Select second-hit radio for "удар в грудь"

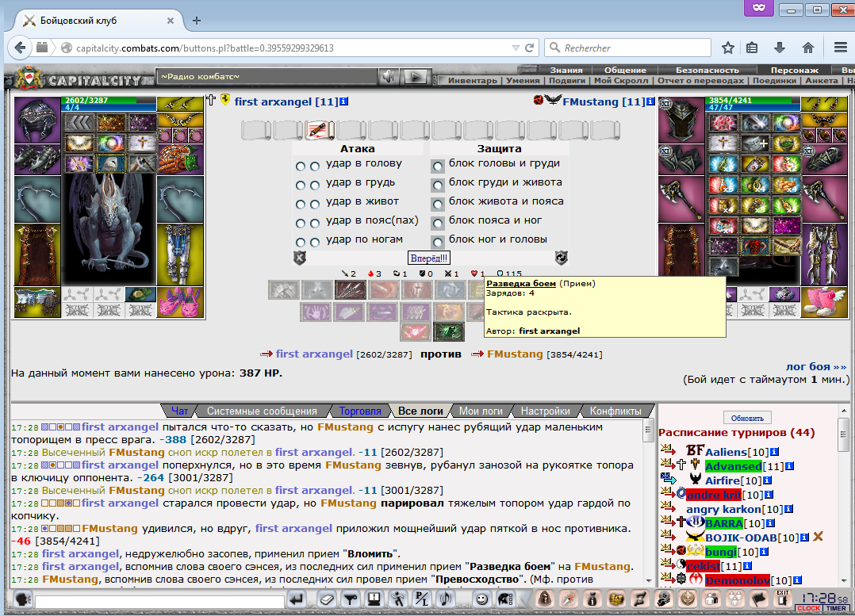315,186
